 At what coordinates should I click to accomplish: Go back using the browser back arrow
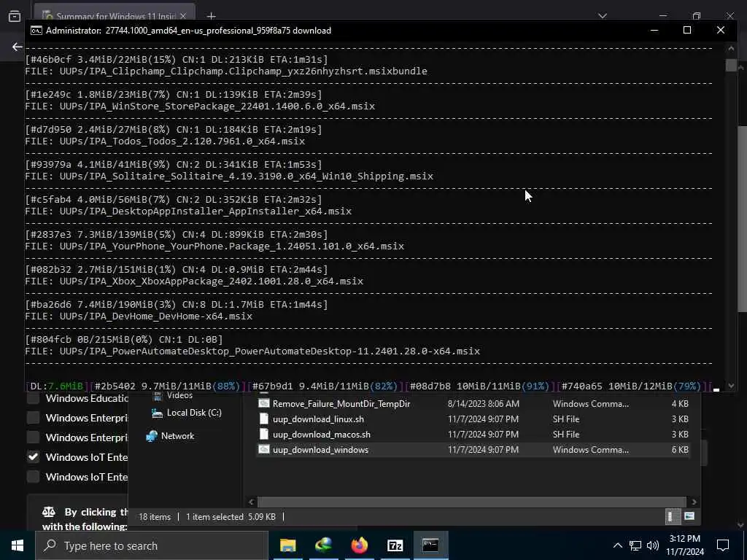18,47
